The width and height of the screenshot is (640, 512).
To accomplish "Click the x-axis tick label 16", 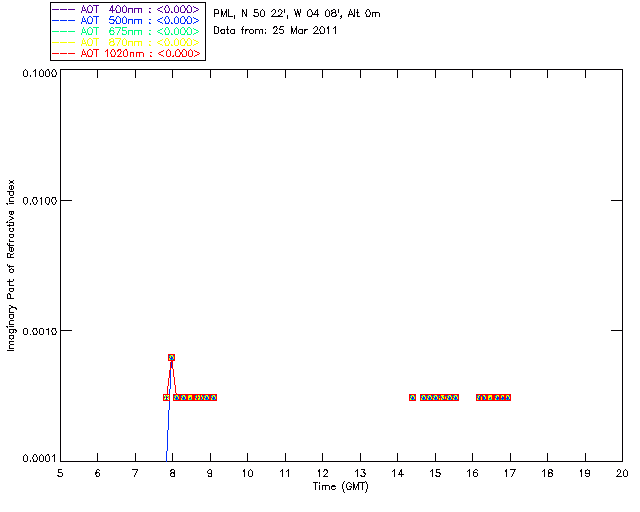I will tap(472, 473).
